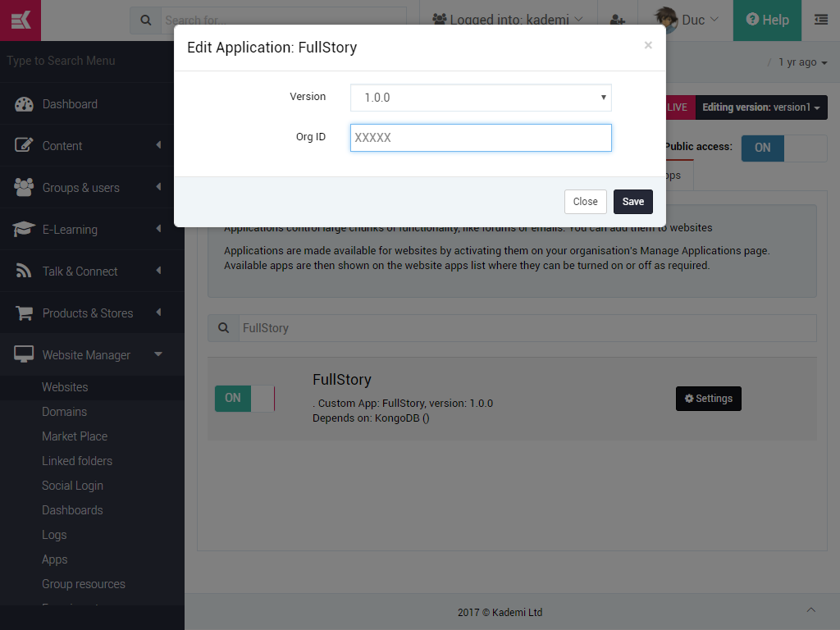
Task: Click the scroll-to-top chevron in footer
Action: pyautogui.click(x=811, y=610)
